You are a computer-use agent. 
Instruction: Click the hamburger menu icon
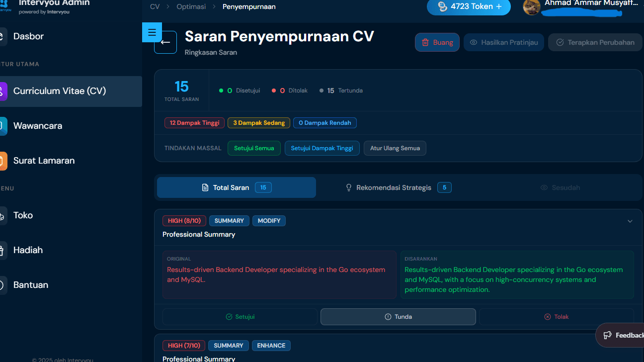point(152,32)
